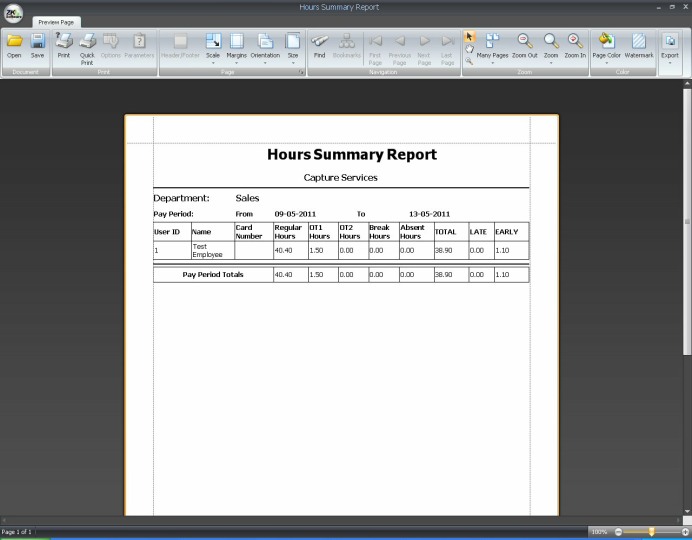
Task: Click the Sales department value
Action: (x=247, y=198)
